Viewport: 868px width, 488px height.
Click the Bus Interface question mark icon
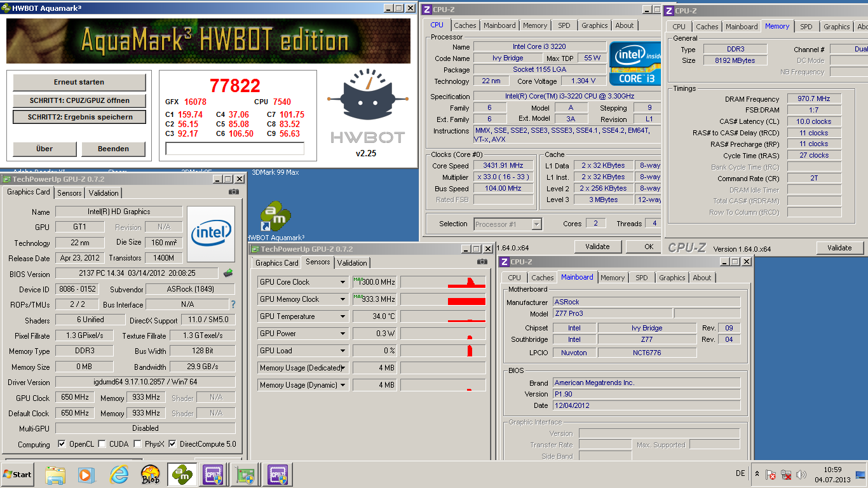233,304
